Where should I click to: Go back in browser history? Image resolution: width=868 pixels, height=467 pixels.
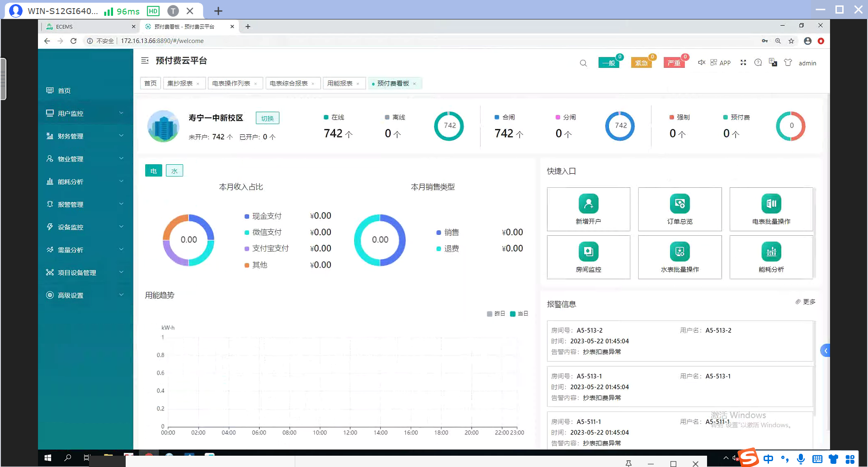point(47,41)
